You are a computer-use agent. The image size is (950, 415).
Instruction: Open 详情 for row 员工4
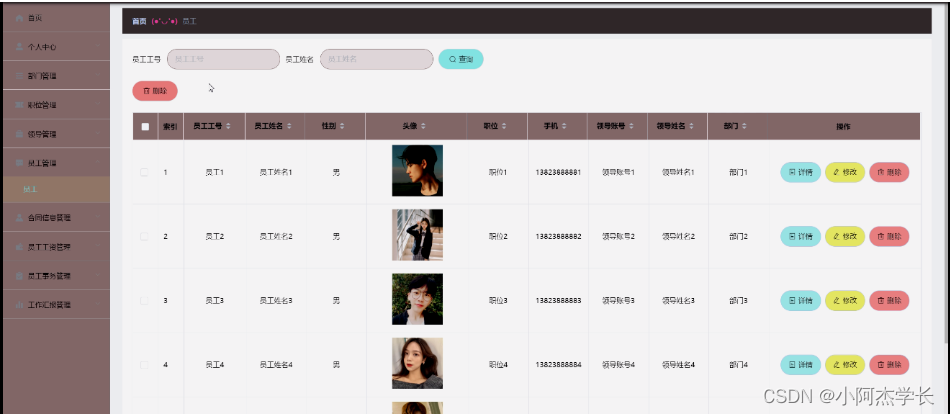point(800,365)
